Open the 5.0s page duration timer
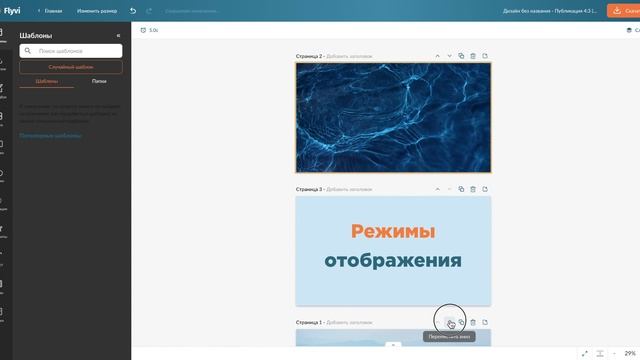The image size is (640, 360). (149, 30)
